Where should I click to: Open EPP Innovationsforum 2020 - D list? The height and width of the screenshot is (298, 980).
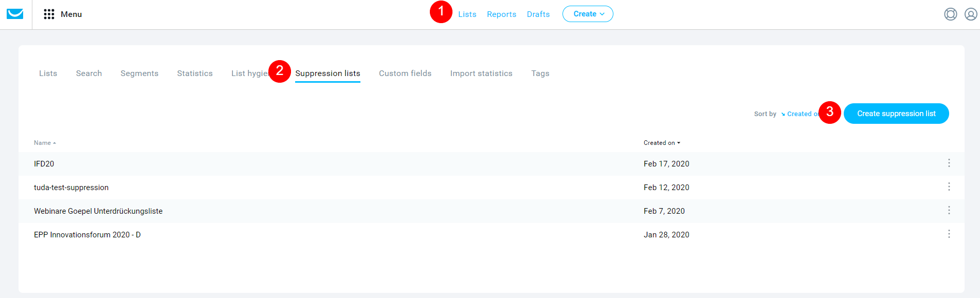click(87, 235)
